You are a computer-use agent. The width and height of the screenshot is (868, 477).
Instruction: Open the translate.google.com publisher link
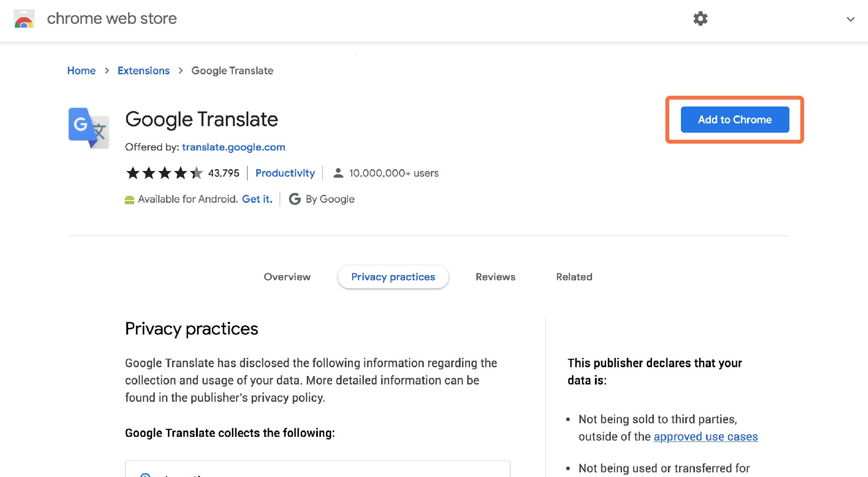tap(233, 147)
